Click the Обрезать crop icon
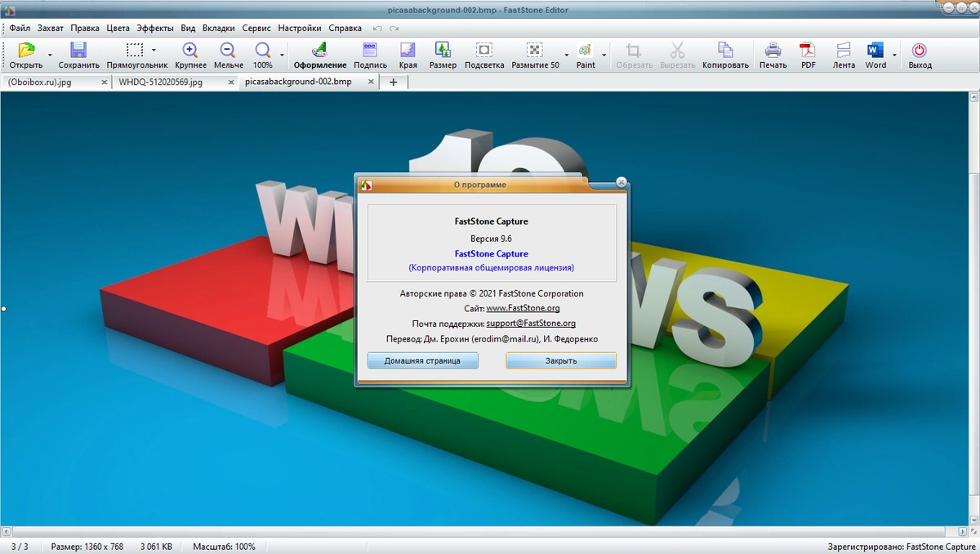This screenshot has width=980, height=554. click(x=634, y=51)
